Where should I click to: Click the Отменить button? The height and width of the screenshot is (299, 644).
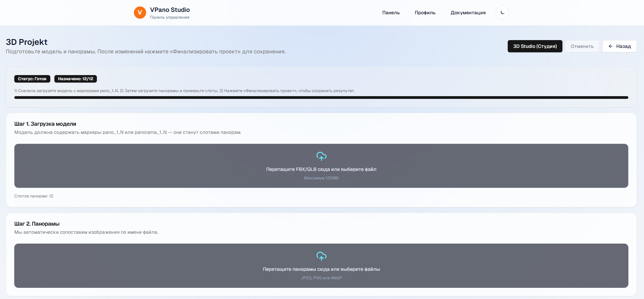tap(582, 46)
